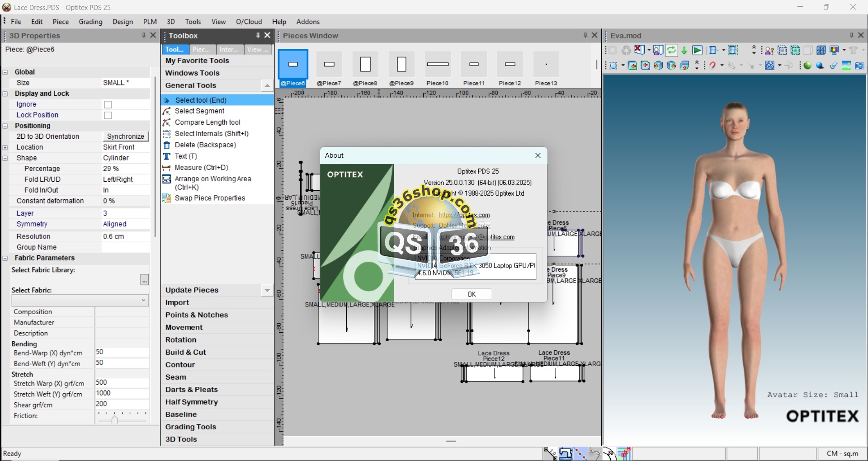868x461 pixels.
Task: Toggle the Eva.mod panel pin
Action: click(x=852, y=35)
